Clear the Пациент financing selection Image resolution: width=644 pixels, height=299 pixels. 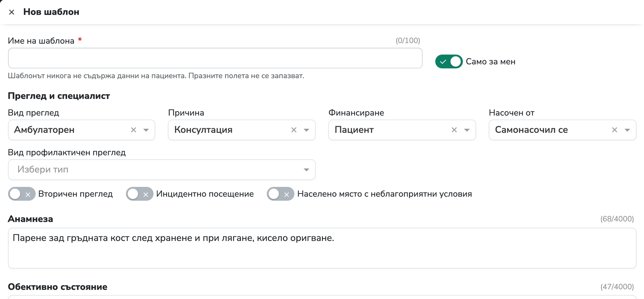click(454, 130)
